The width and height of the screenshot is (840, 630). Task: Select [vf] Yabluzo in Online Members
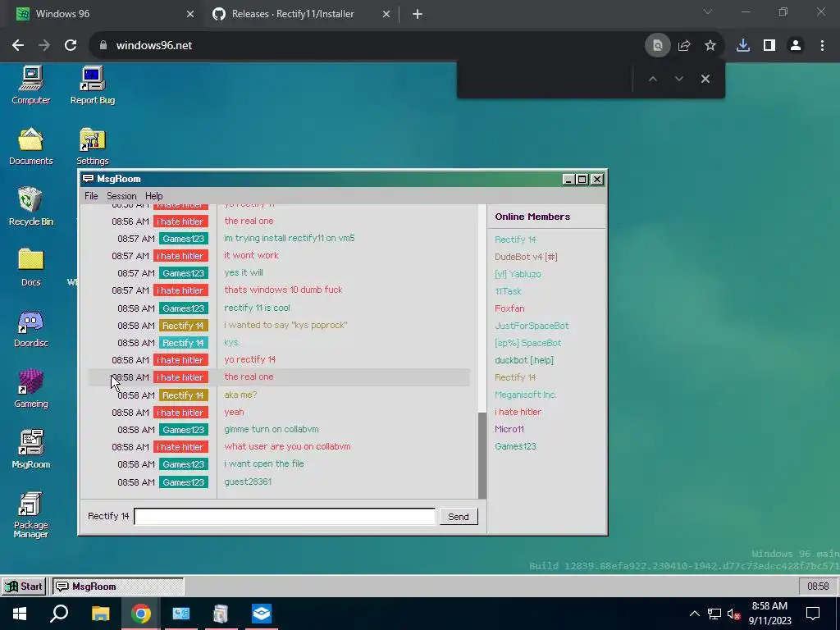[x=518, y=274]
